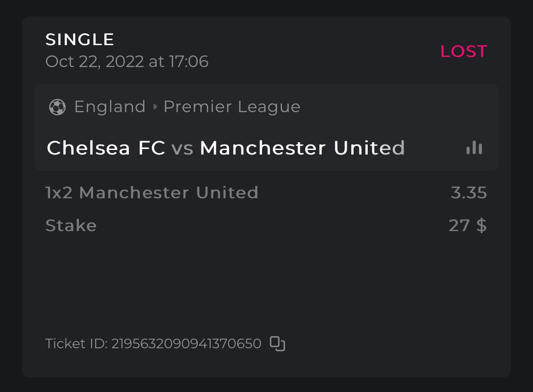Select the Ticket ID number text
This screenshot has width=533, height=392.
tap(186, 343)
